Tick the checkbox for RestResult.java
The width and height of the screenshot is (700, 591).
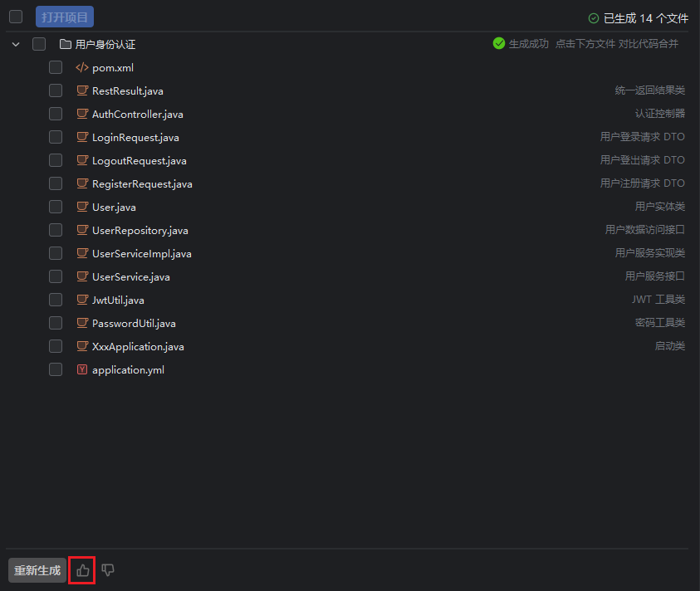click(56, 90)
